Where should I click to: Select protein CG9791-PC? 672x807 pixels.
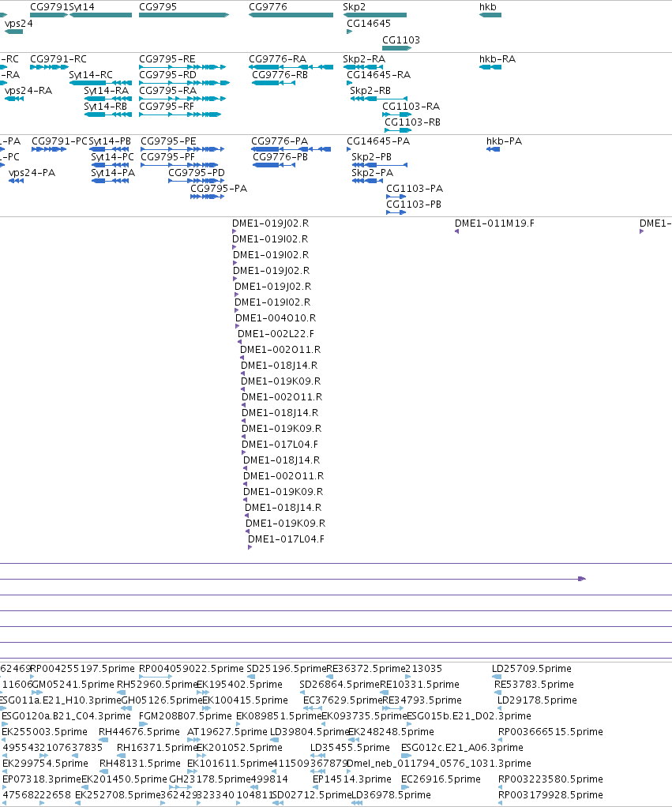(x=49, y=149)
